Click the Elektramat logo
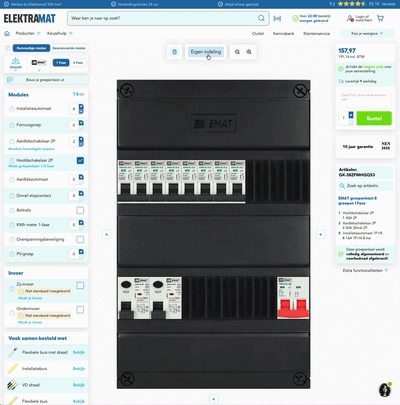 [30, 19]
